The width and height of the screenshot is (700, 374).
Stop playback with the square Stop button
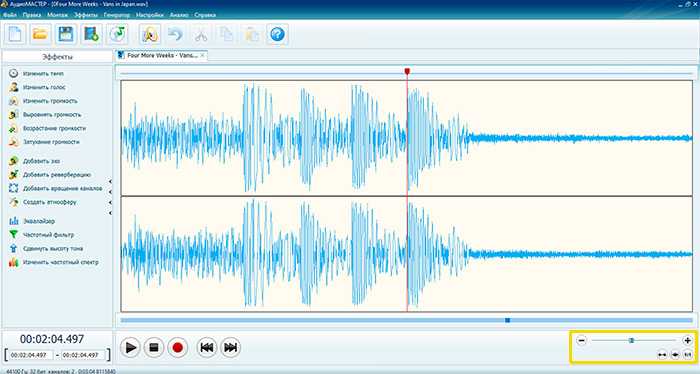[x=154, y=347]
